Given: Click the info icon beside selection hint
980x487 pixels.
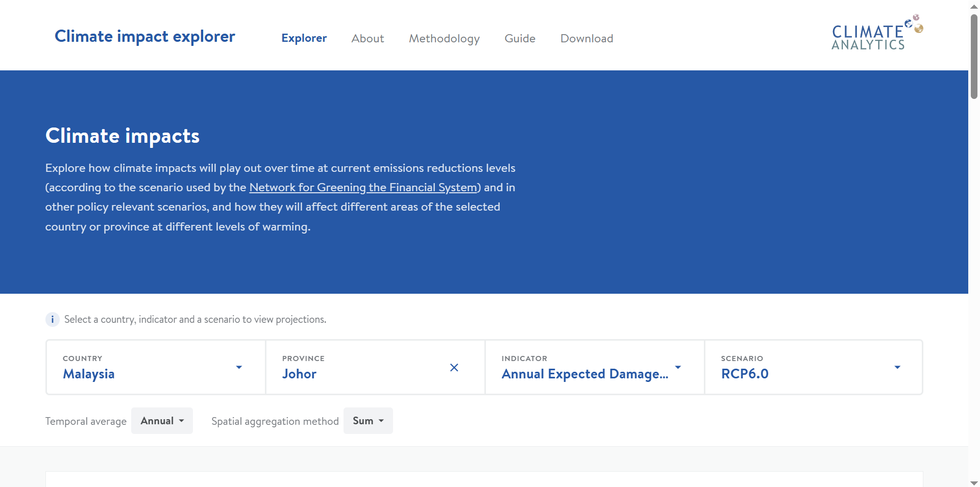Looking at the screenshot, I should 52,320.
